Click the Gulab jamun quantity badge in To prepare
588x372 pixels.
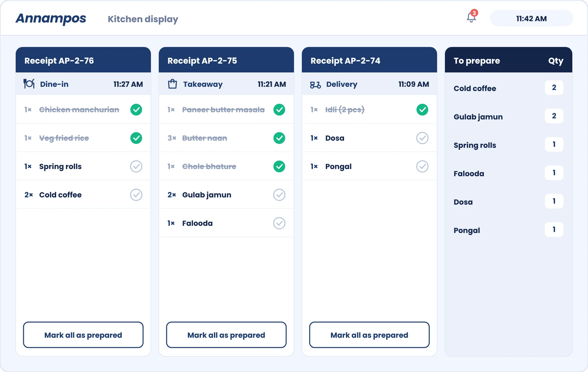click(554, 116)
